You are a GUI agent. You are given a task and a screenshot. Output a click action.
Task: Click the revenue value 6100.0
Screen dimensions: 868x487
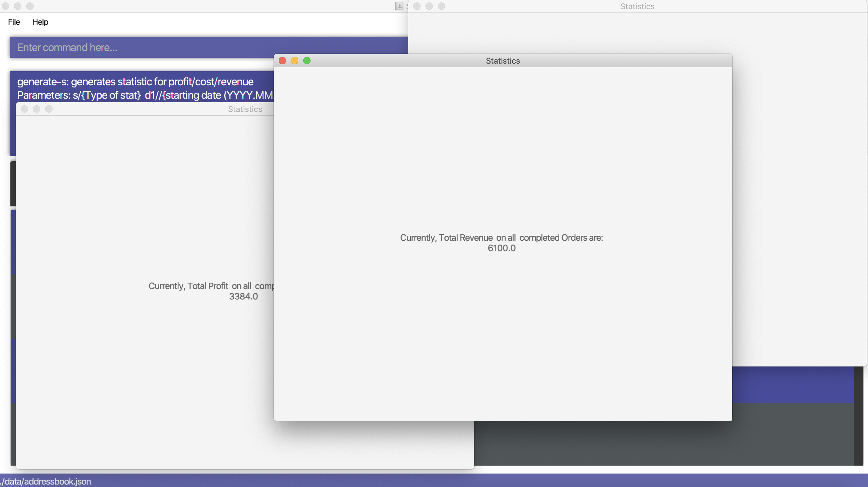501,248
